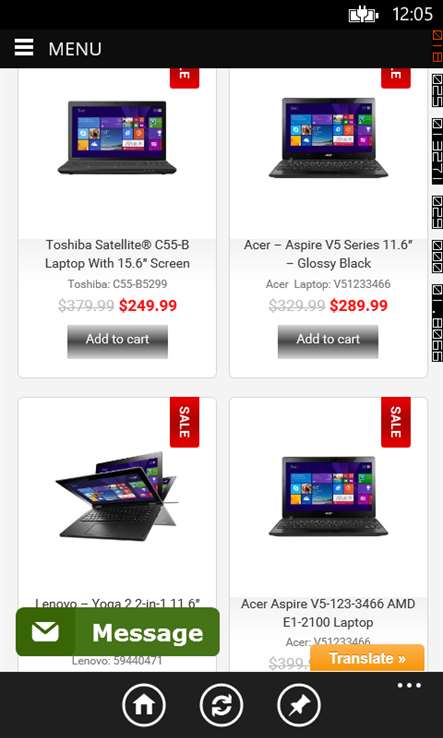Tap the Refresh icon in bottom bar
The height and width of the screenshot is (738, 443).
pos(221,706)
